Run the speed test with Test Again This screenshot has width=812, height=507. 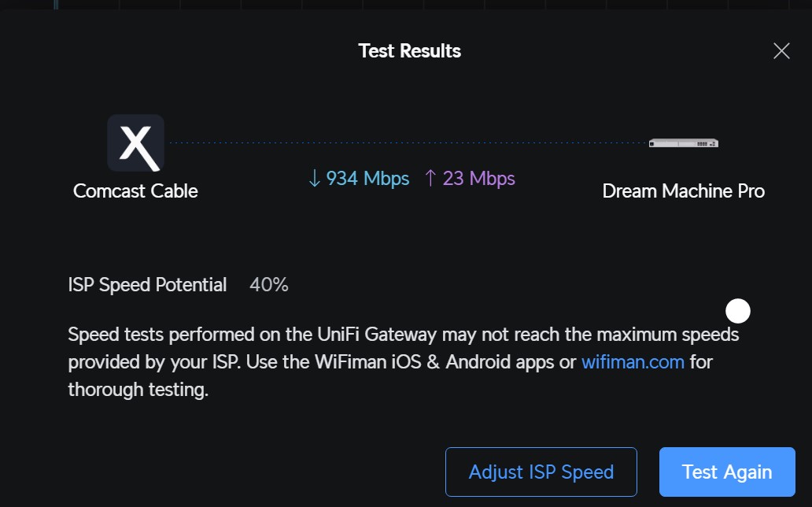(726, 472)
